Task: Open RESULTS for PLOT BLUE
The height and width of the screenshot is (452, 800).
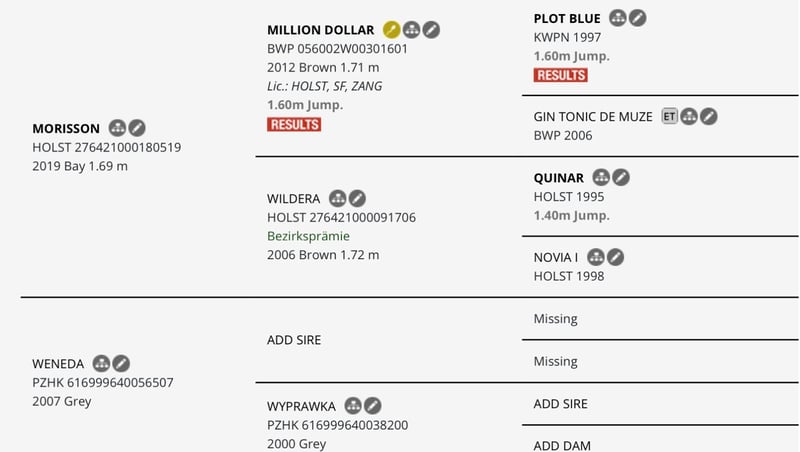Action: click(x=561, y=75)
